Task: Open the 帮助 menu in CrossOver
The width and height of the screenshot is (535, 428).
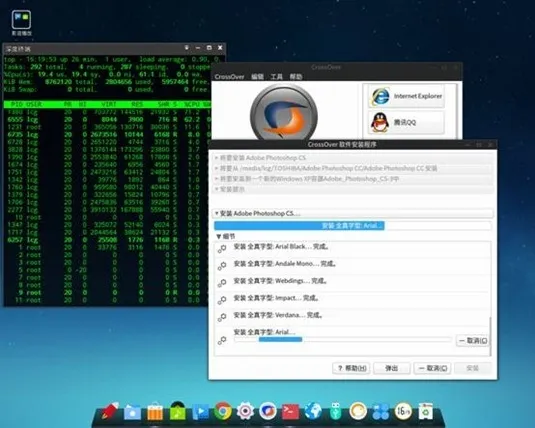Action: (296, 77)
